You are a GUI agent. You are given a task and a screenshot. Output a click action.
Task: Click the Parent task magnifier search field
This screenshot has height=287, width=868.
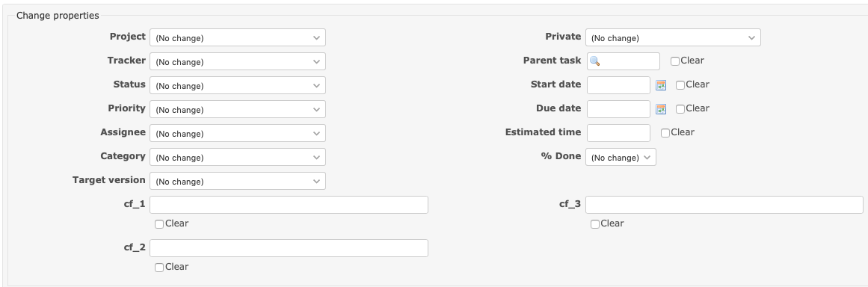click(623, 61)
